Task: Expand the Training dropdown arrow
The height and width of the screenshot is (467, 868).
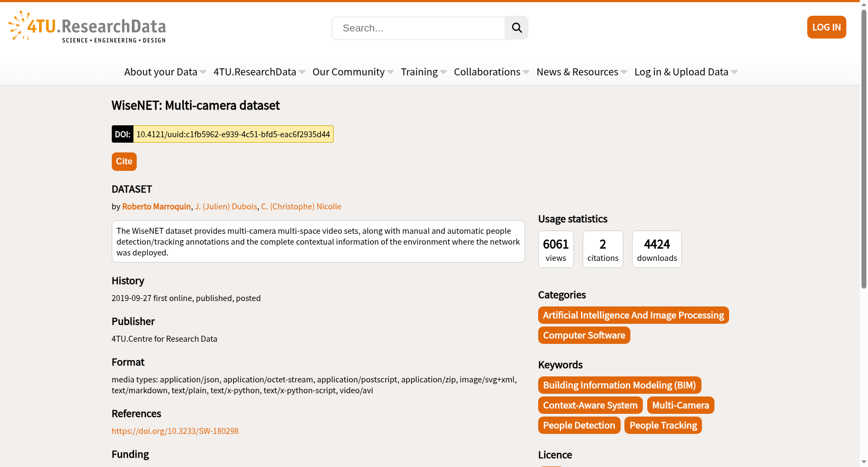Action: [x=444, y=72]
